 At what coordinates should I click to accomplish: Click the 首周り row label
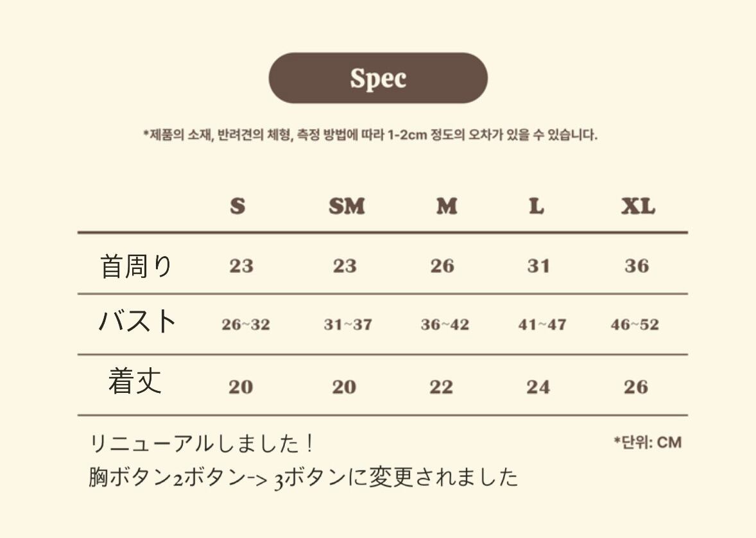pos(137,266)
